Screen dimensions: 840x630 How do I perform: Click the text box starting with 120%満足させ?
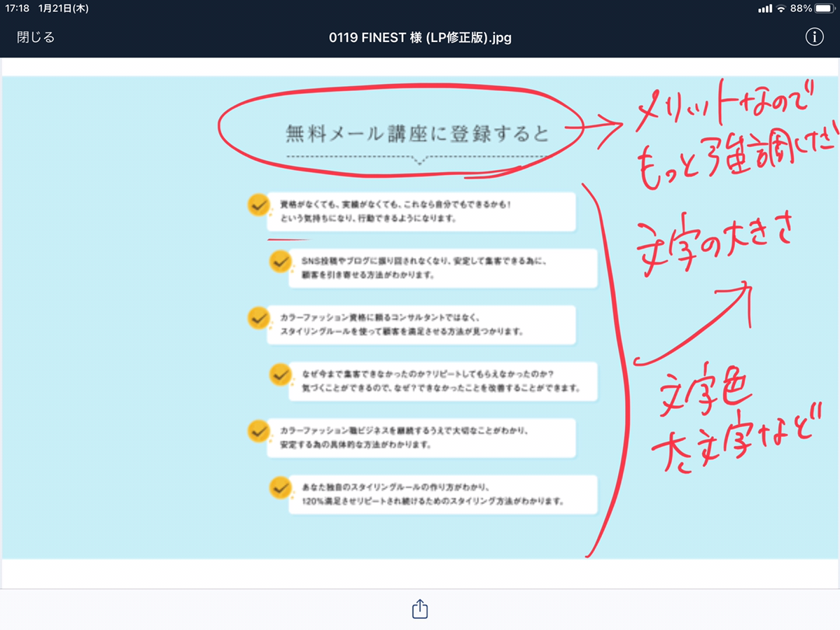click(x=442, y=495)
